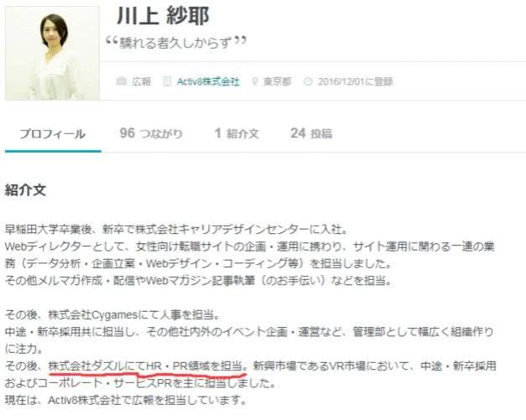Click the 紹介文 section heading

(x=25, y=190)
